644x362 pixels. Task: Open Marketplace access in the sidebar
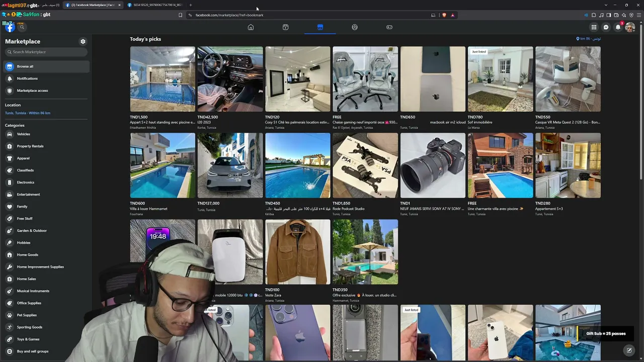click(x=46, y=90)
